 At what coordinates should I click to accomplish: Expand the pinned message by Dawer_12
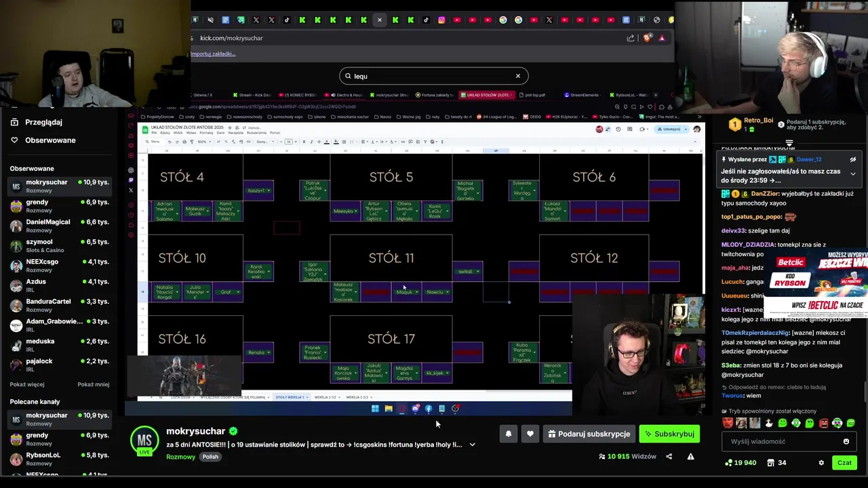coord(853,174)
